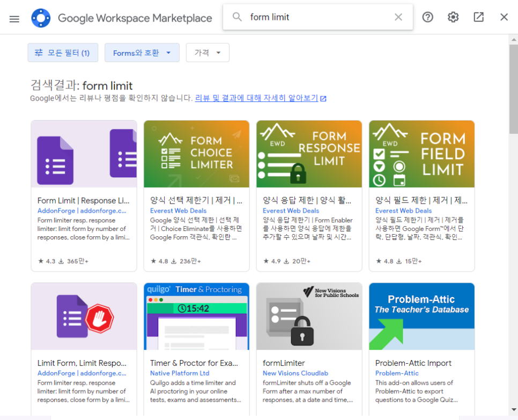This screenshot has height=420, width=518.
Task: Click title '양식 응답 제한 | 양식 활...'
Action: [307, 200]
